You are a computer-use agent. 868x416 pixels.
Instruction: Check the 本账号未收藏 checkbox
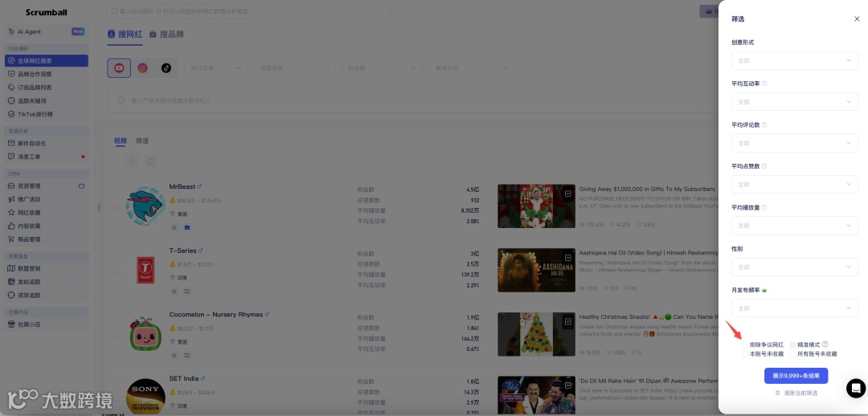point(745,354)
